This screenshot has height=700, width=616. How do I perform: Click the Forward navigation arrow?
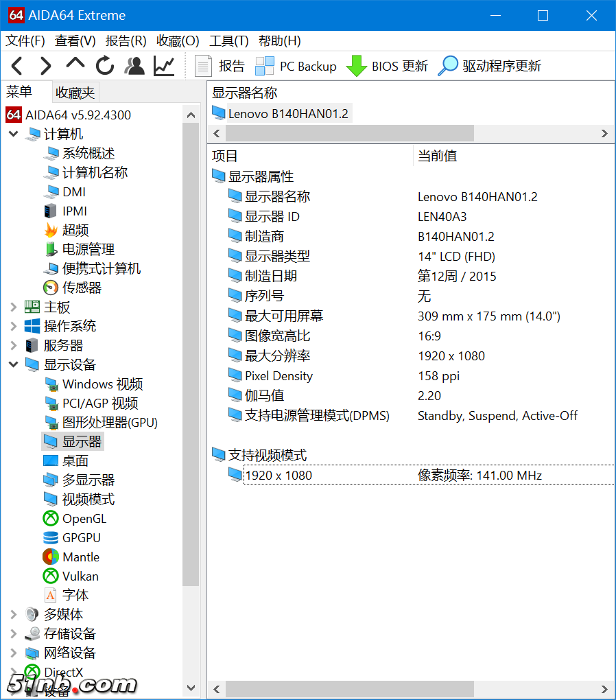pos(46,66)
